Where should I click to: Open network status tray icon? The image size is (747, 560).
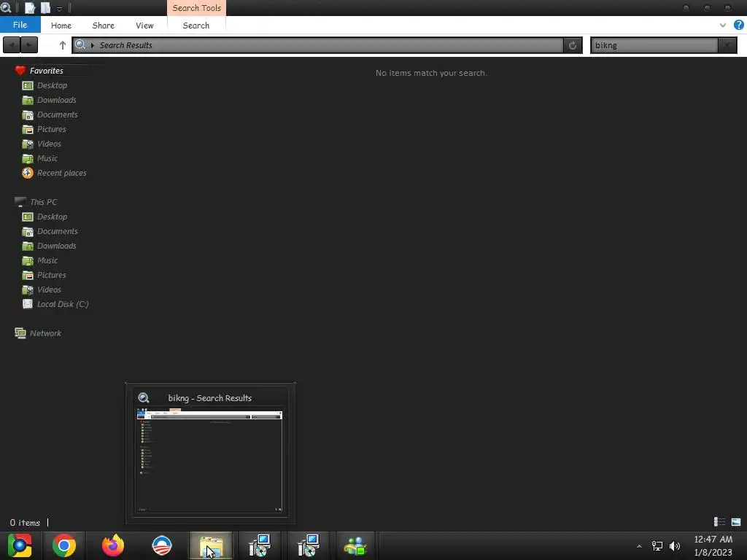[x=657, y=545]
